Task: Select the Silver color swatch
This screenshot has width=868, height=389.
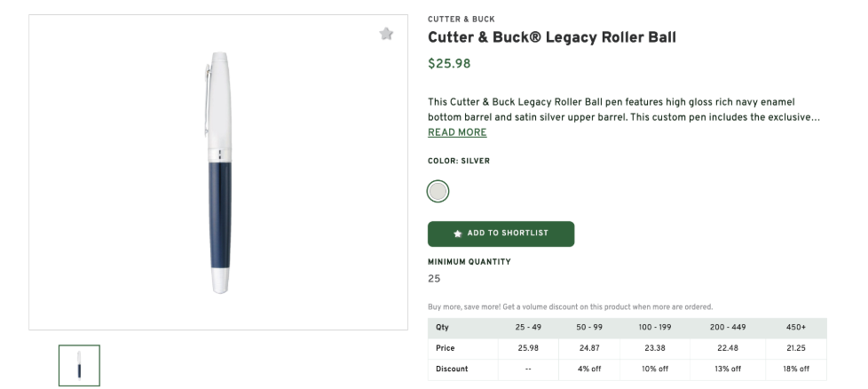Action: click(x=438, y=191)
